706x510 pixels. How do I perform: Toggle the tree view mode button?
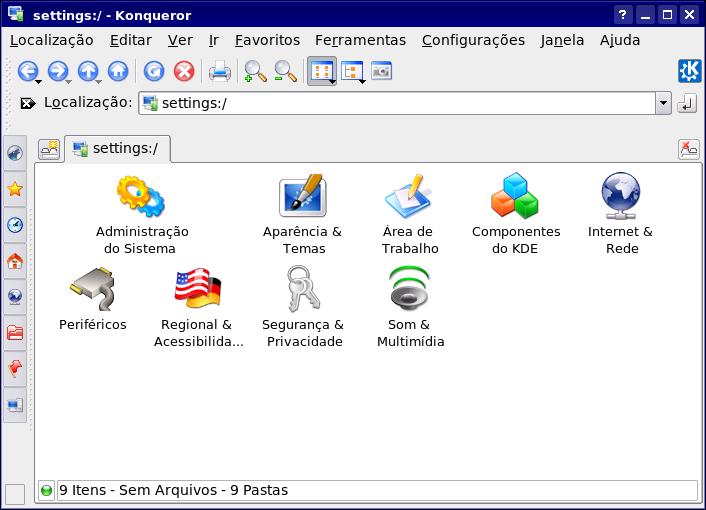352,71
